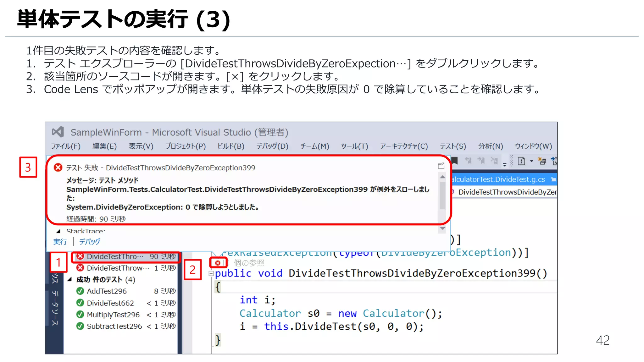Open ビルド(B) menu
The width and height of the screenshot is (644, 362).
[x=231, y=146]
